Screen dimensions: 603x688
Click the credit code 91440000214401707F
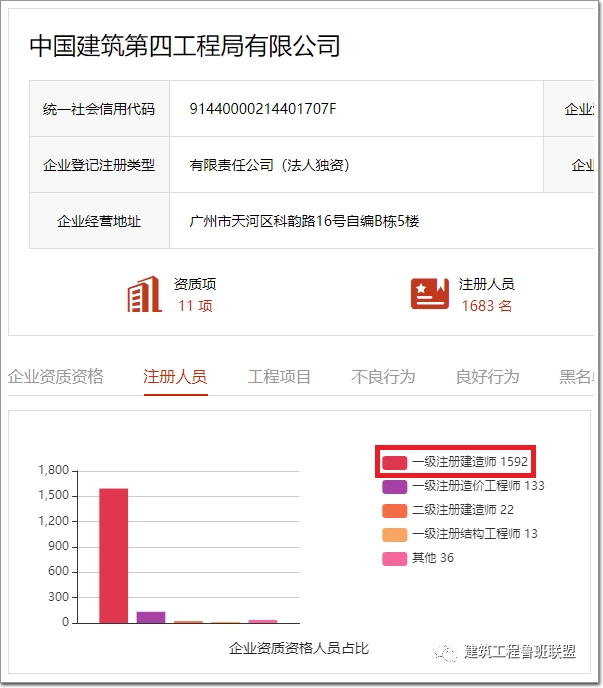(x=263, y=108)
